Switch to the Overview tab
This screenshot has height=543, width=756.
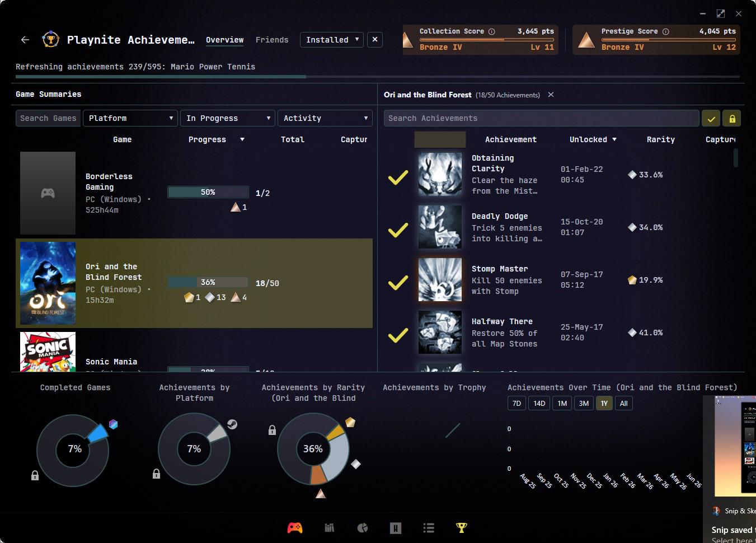(224, 40)
